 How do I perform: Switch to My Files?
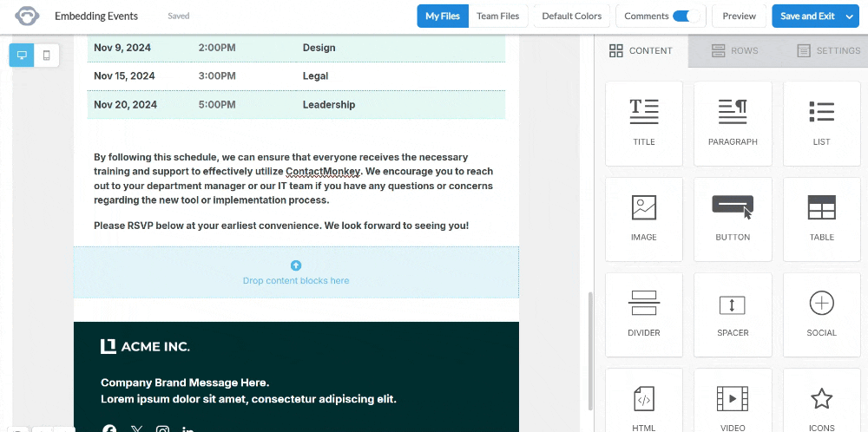(x=443, y=16)
